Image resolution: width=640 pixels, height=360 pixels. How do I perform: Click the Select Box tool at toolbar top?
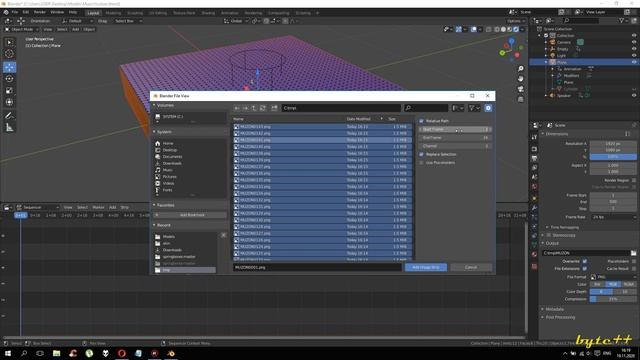coord(9,42)
